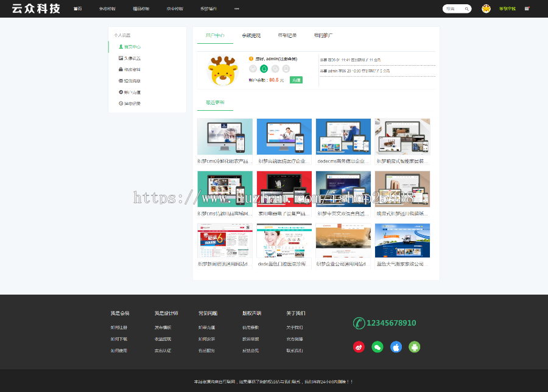Open the 织梦企业公司通用网站 thumbnail
This screenshot has height=392, width=548.
pos(343,240)
